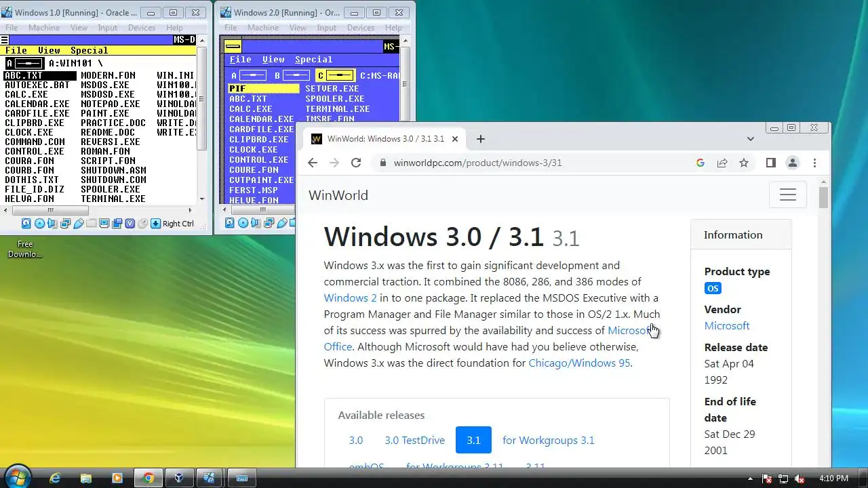Click display indicator in Windows 1.0 status bar
Viewport: 868px width, 488px height.
[104, 223]
